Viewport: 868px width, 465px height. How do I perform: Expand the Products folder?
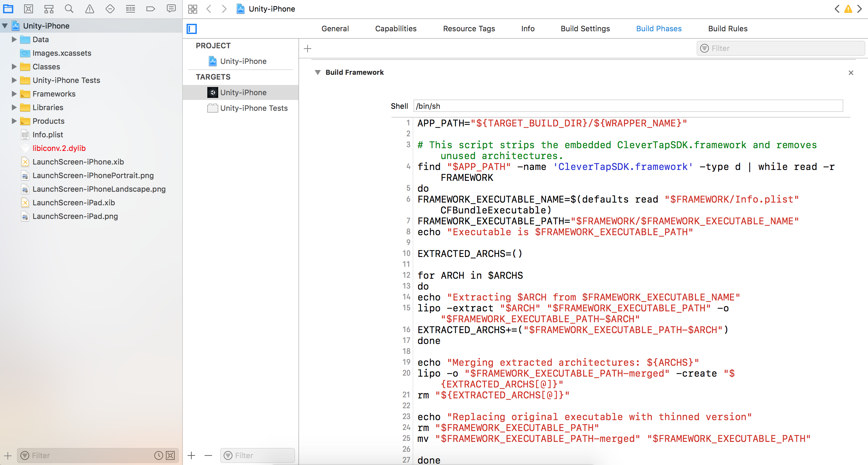pos(14,121)
